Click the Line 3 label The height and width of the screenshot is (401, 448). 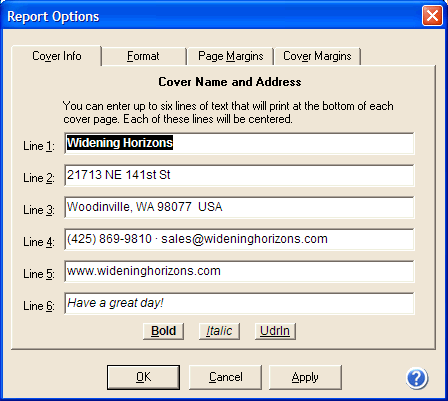point(39,210)
